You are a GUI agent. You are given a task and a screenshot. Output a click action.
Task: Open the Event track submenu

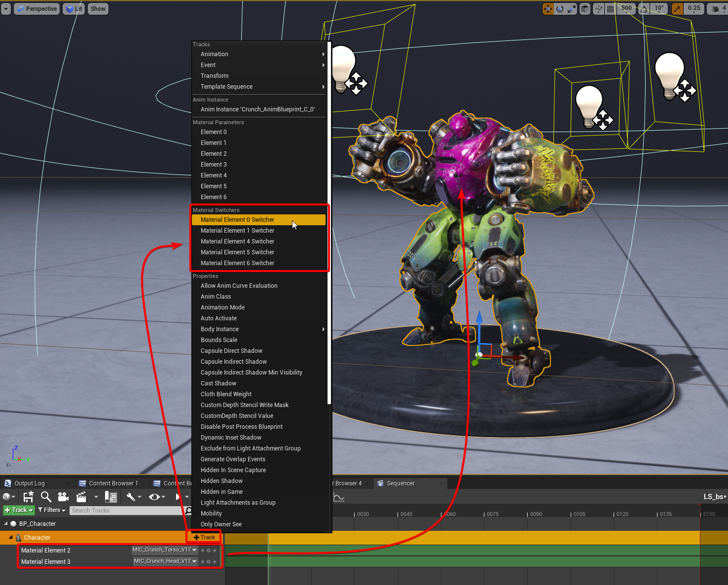pyautogui.click(x=259, y=65)
